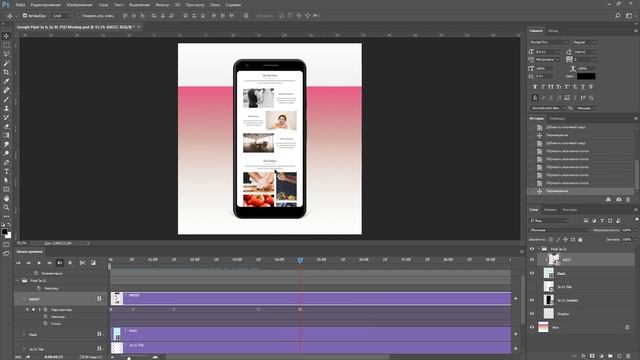Screen dimensions: 640x360
Task: Open the Image menu
Action: pos(80,5)
